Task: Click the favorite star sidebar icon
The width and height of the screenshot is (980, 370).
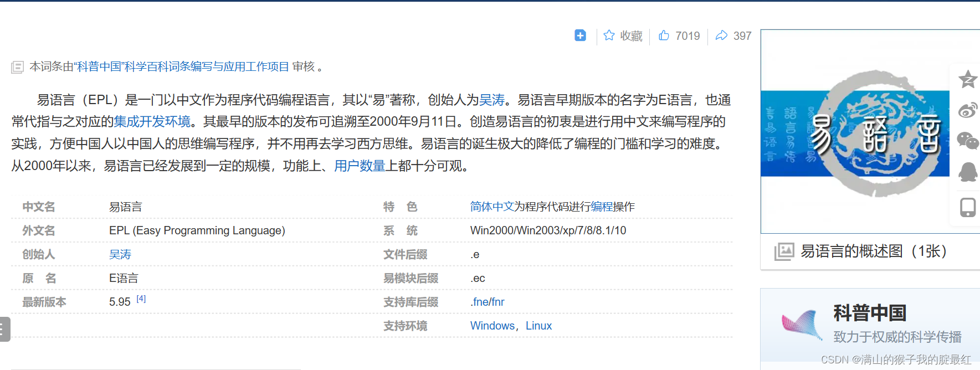Action: coord(968,79)
